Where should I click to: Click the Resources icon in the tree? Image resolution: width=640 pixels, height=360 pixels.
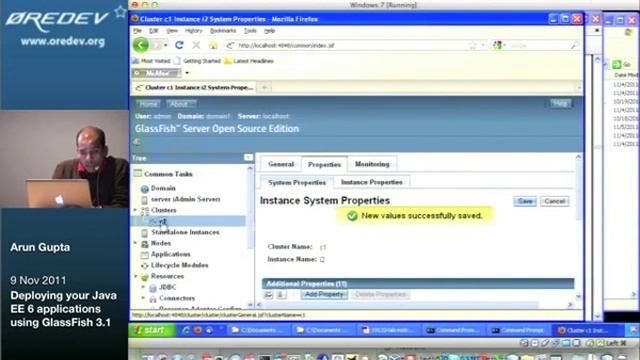coord(144,277)
